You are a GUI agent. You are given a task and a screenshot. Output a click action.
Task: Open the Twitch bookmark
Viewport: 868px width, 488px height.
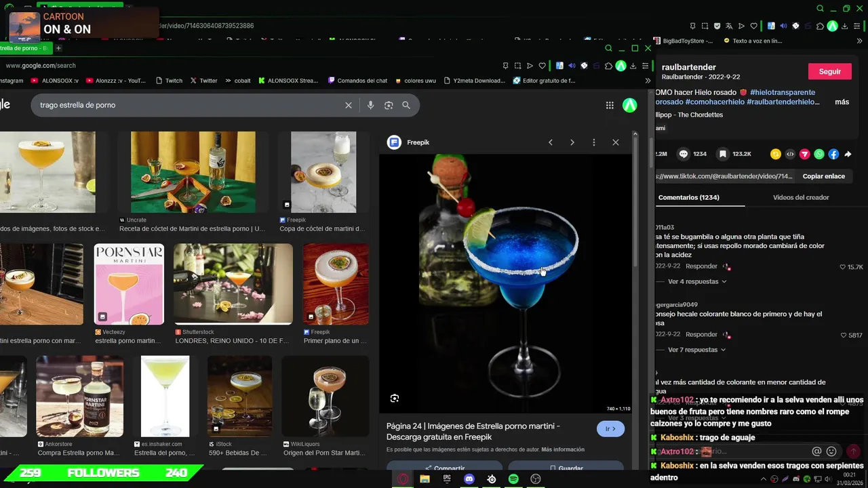coord(169,80)
